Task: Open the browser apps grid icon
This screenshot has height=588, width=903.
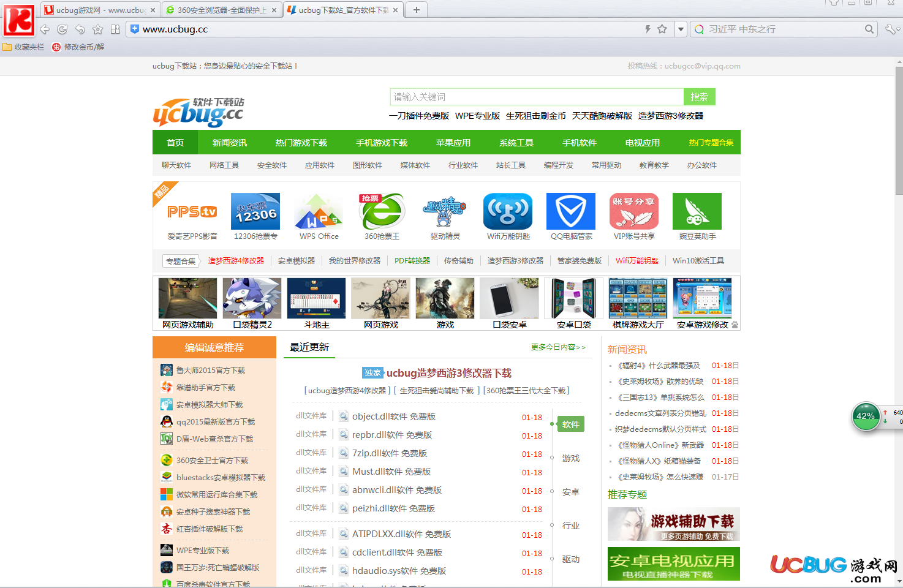Action: point(115,29)
